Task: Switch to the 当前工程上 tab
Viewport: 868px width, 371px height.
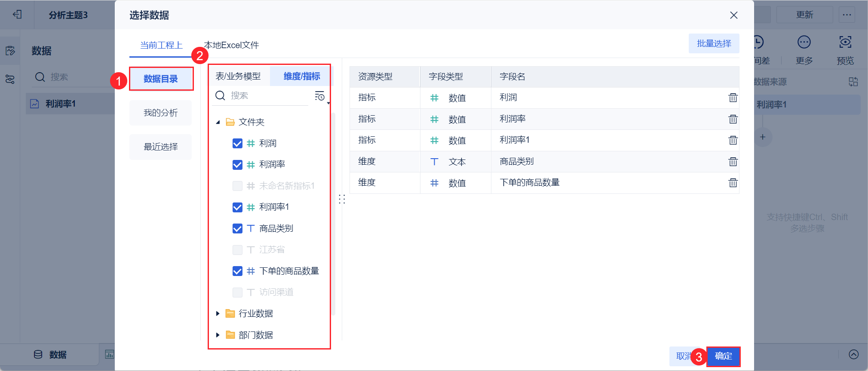Action: coord(161,45)
